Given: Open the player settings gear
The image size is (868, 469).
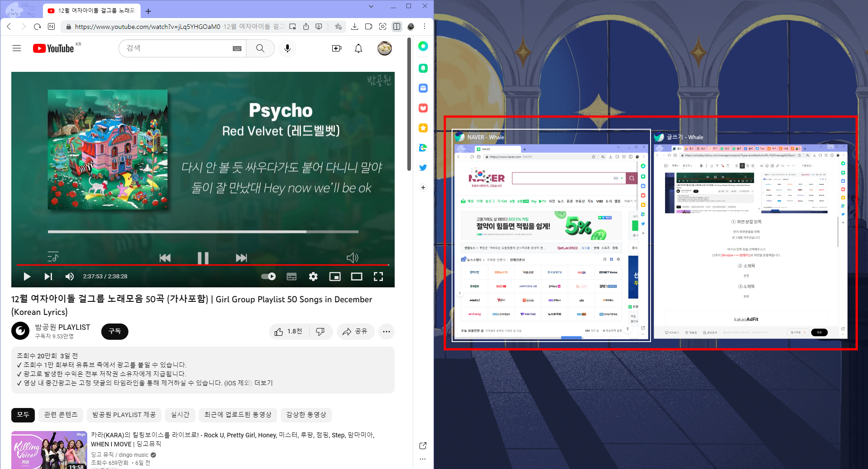Looking at the screenshot, I should point(313,277).
